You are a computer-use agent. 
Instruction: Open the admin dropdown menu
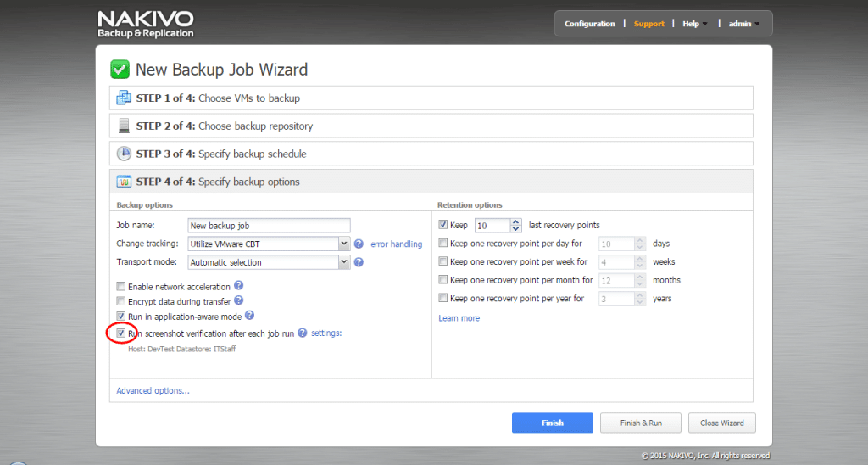pyautogui.click(x=744, y=24)
